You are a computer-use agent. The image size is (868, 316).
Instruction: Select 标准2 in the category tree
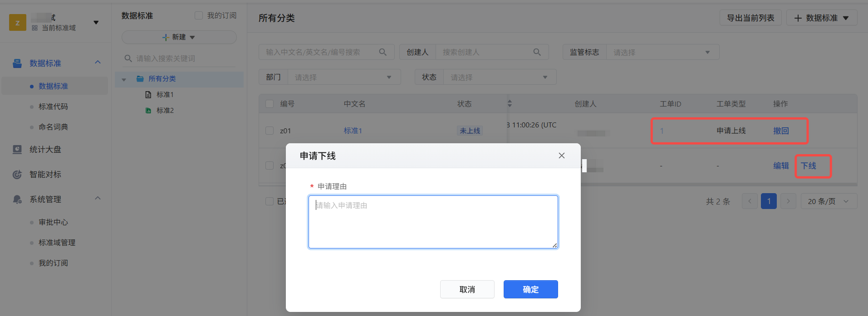point(165,111)
